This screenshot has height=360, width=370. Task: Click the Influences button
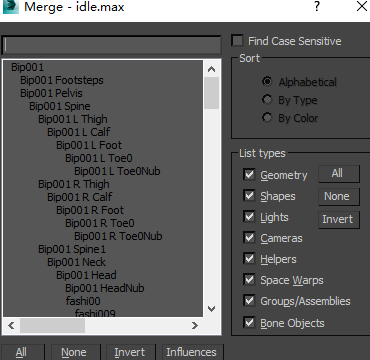click(x=192, y=352)
